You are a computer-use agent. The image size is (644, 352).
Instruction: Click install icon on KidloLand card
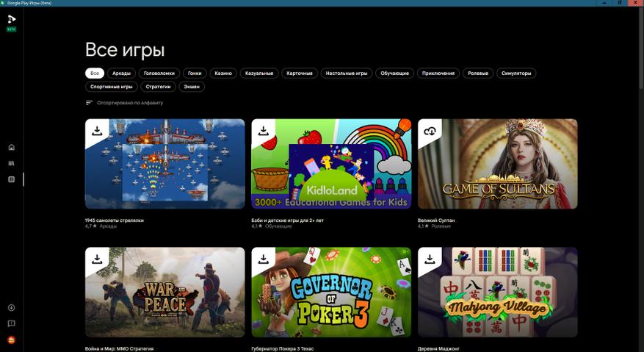[264, 131]
